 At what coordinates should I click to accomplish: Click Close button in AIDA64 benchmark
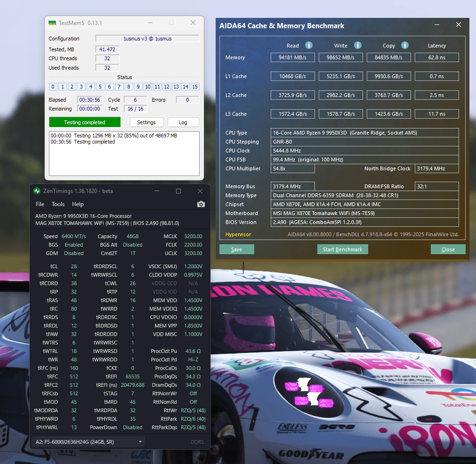point(448,249)
